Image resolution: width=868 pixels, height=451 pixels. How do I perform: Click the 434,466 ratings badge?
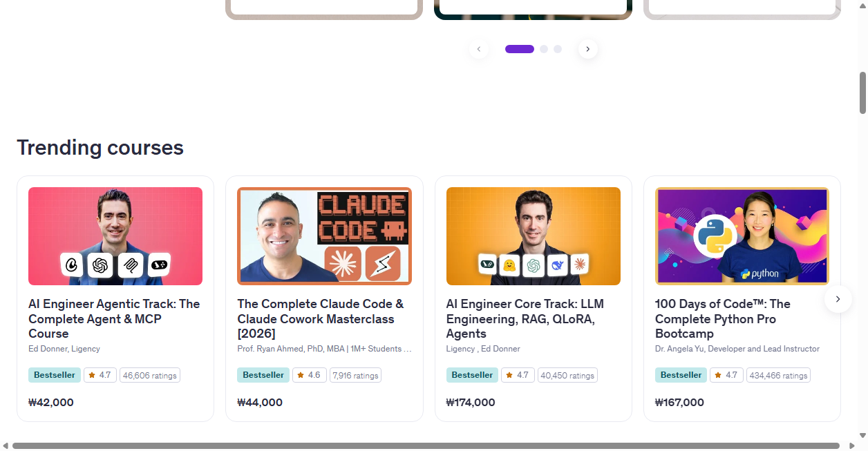tap(778, 375)
